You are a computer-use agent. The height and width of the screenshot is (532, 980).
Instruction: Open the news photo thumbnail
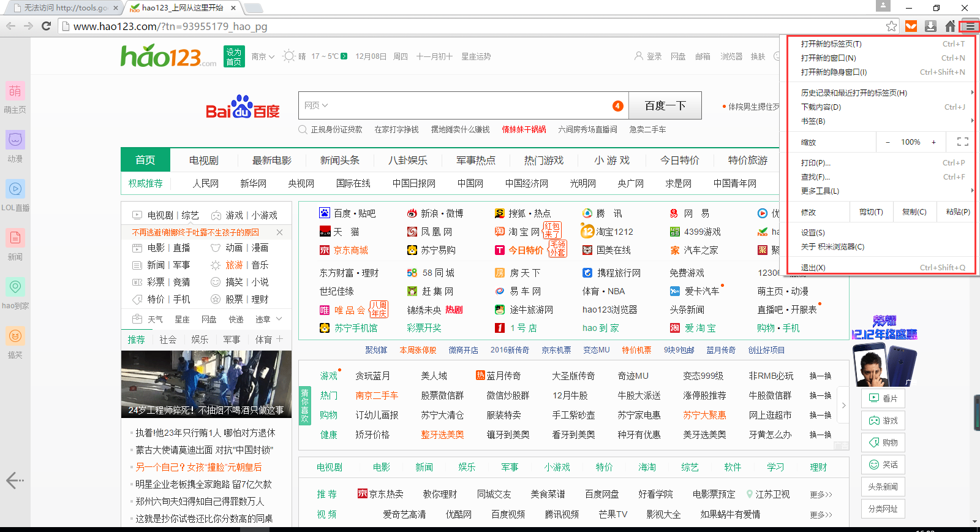206,384
